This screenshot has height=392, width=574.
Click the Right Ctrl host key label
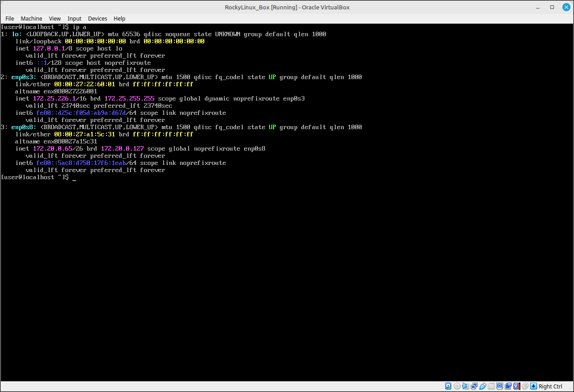pos(550,386)
